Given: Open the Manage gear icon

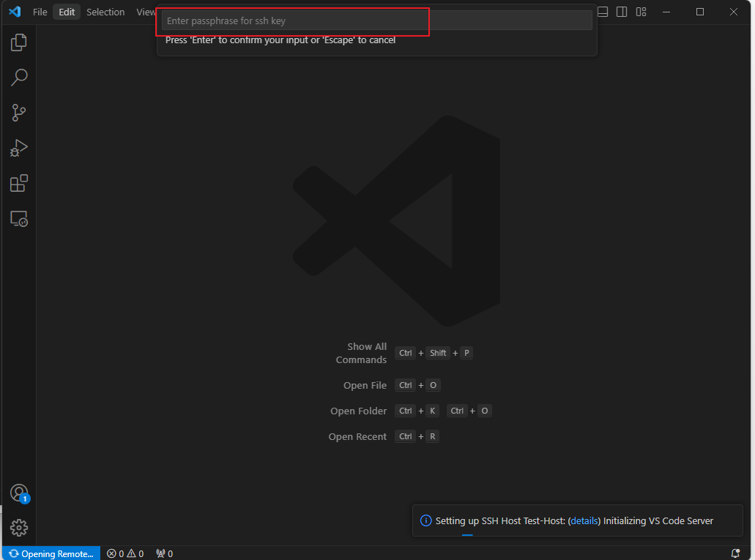Looking at the screenshot, I should click(x=19, y=528).
